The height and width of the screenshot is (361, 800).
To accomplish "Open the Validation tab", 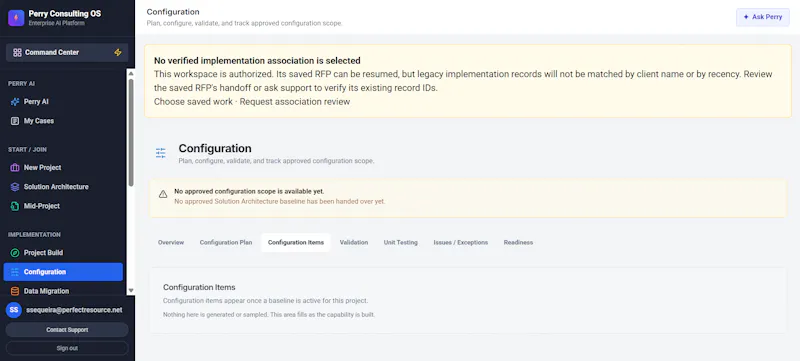I will coord(354,242).
